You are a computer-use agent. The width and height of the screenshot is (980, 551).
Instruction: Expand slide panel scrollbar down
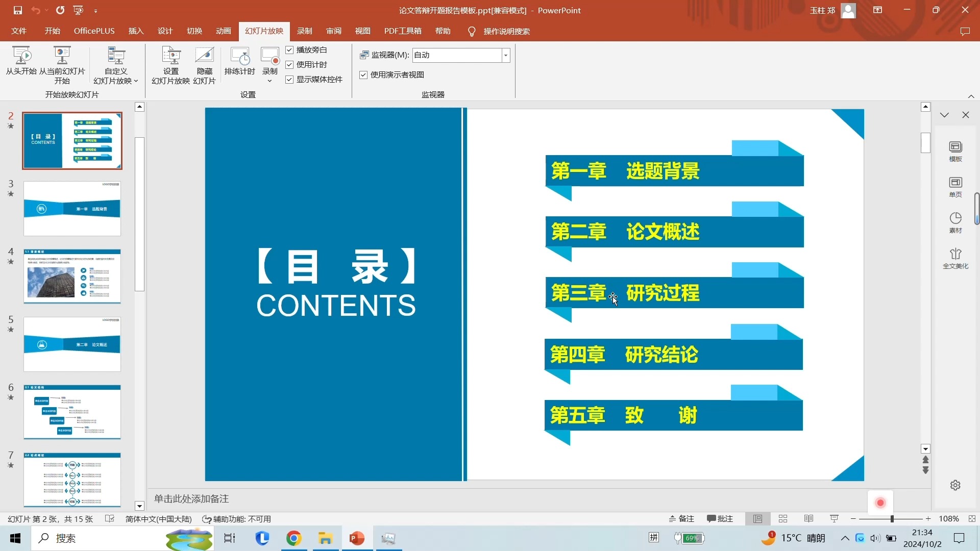point(139,505)
